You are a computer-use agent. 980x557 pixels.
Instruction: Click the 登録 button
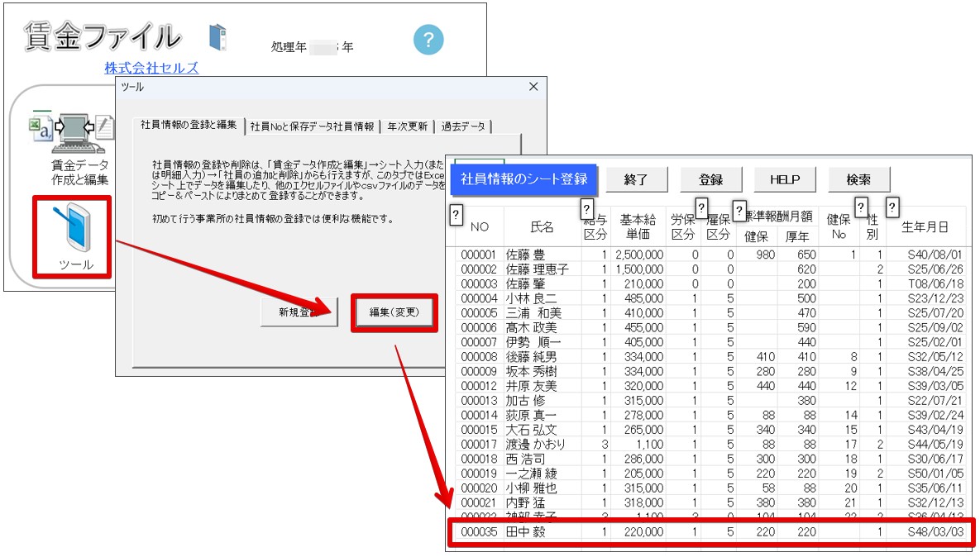click(x=710, y=180)
